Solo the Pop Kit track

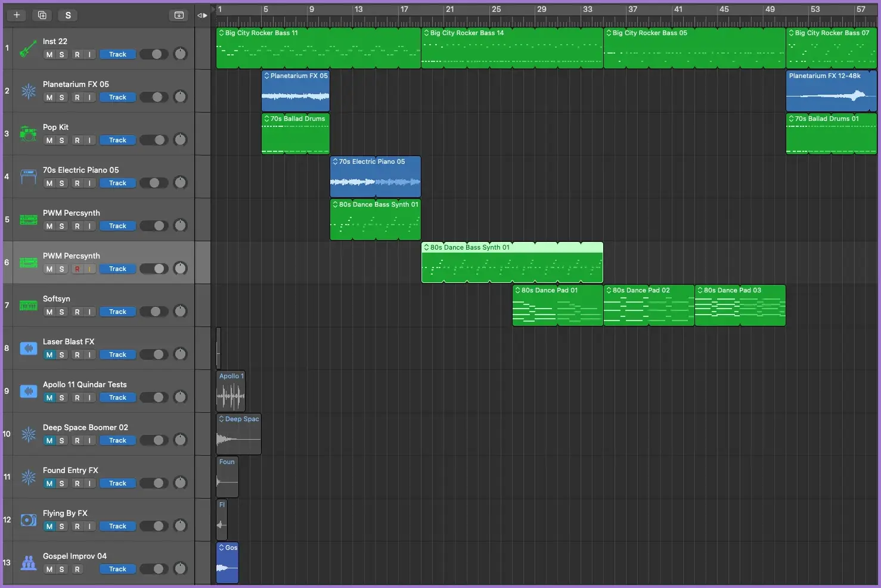[61, 141]
